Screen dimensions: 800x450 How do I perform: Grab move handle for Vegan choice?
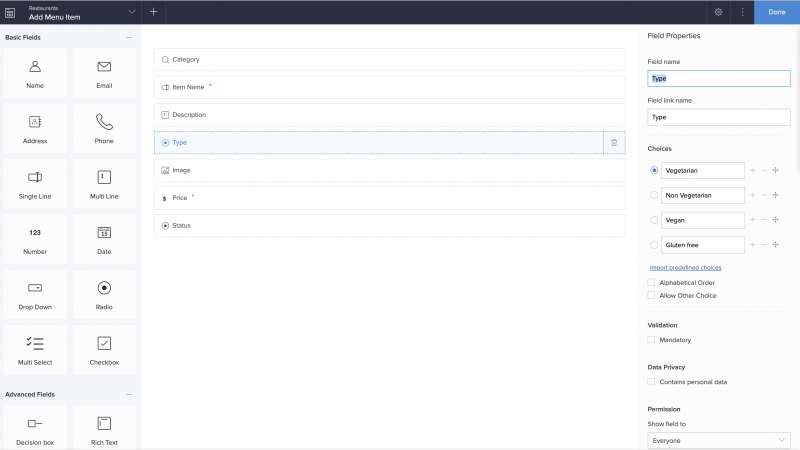tap(776, 220)
